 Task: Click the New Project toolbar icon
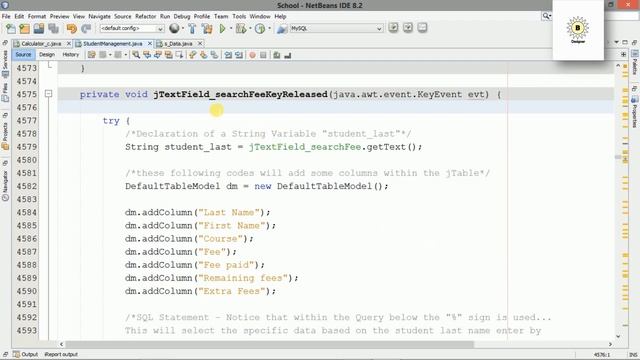click(24, 29)
